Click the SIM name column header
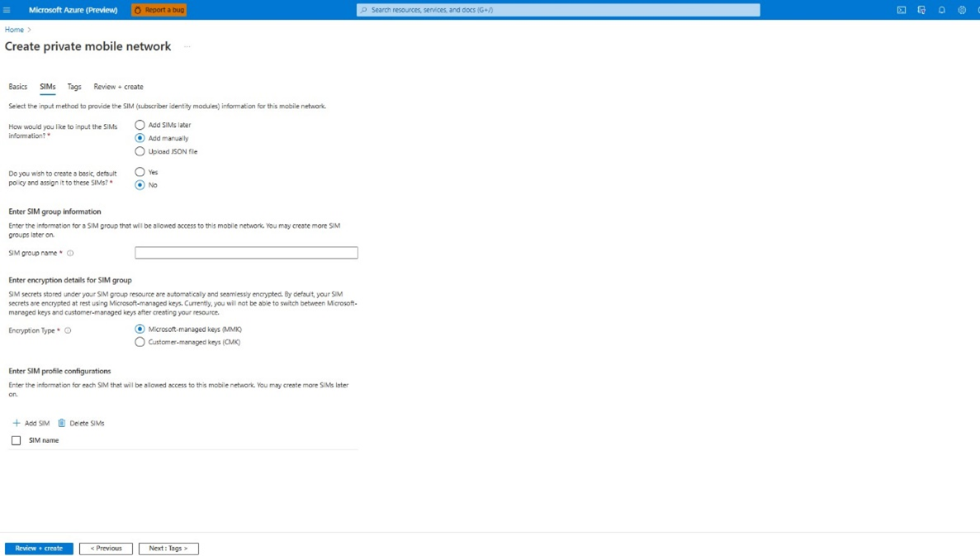 44,440
